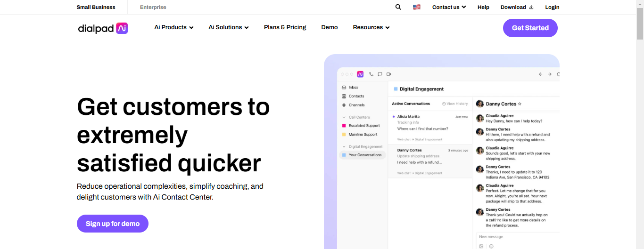This screenshot has width=644, height=249.
Task: Click the Get Started button
Action: [530, 28]
